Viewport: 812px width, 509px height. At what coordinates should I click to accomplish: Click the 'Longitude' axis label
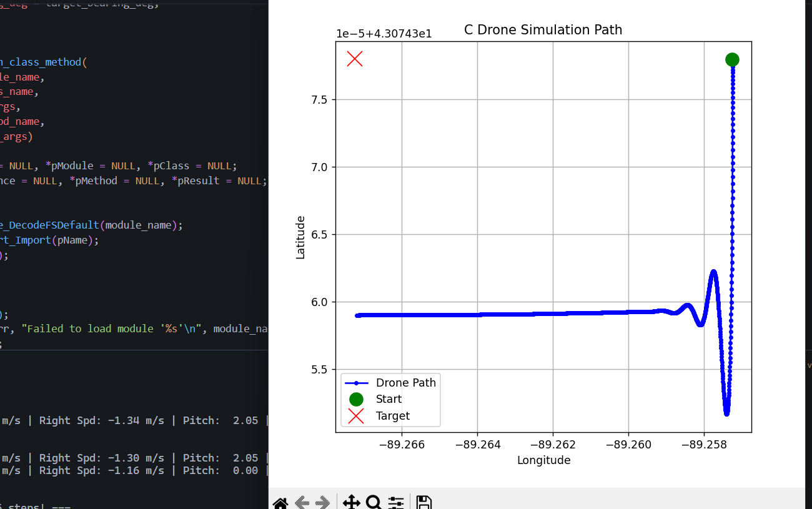544,460
